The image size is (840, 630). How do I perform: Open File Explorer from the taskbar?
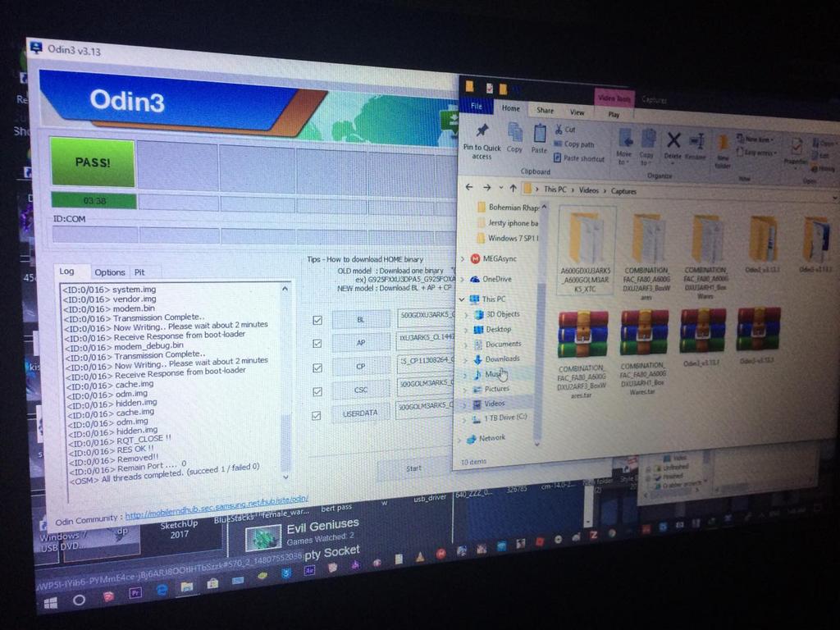point(186,587)
